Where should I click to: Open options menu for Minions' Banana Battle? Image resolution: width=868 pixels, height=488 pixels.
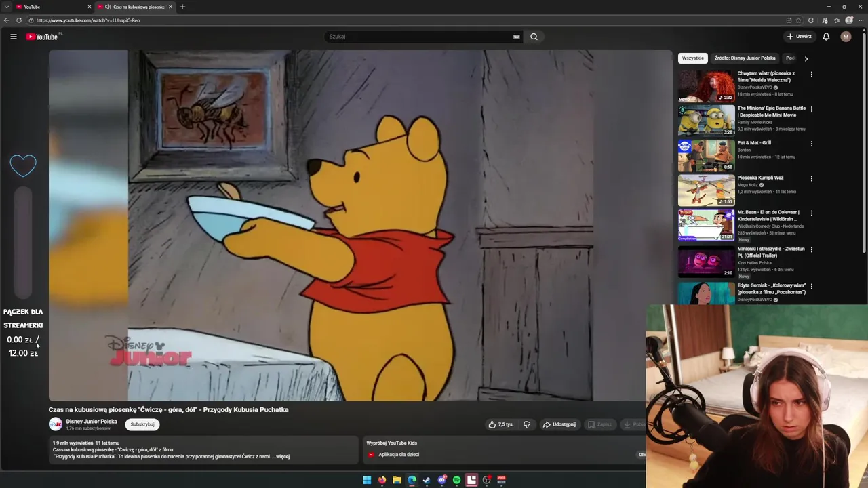coord(811,109)
